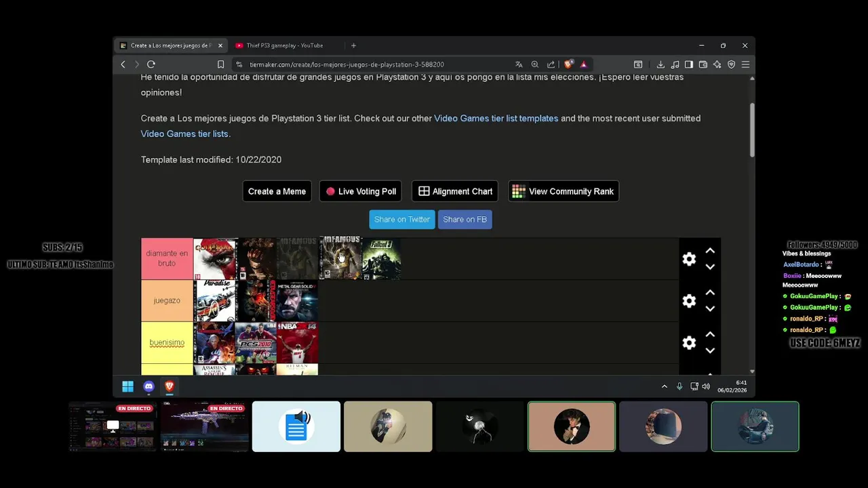868x488 pixels.
Task: Bookmark this page with the bookmark icon
Action: click(220, 64)
